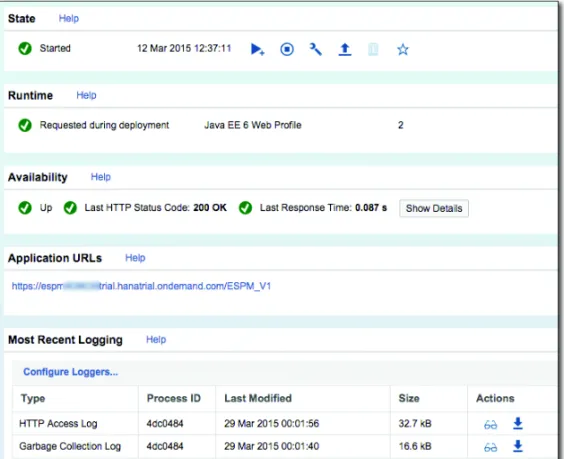The image size is (564, 459).
Task: Open Help for the Runtime section
Action: pyautogui.click(x=86, y=95)
